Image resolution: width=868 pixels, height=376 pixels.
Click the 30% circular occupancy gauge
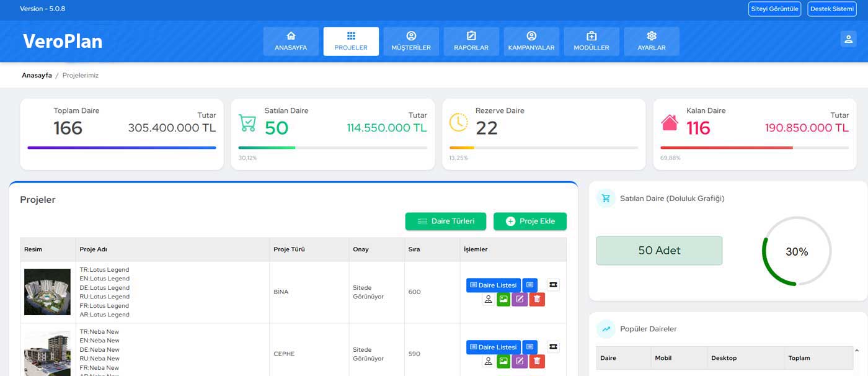(797, 251)
